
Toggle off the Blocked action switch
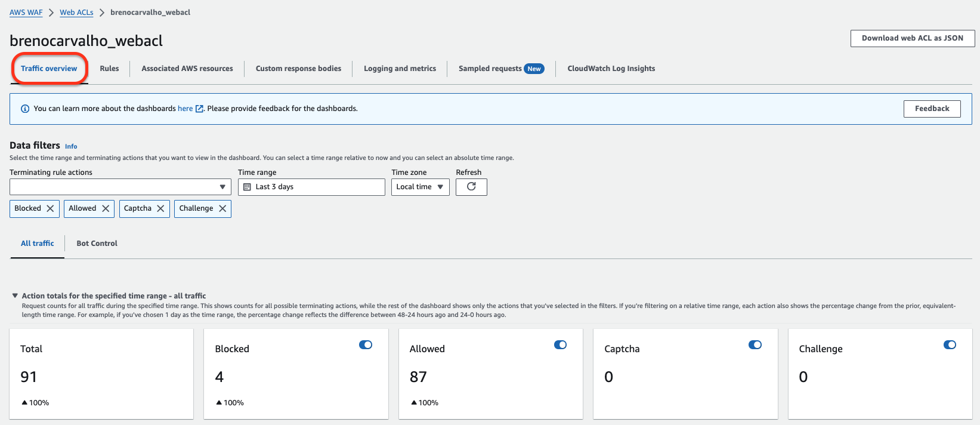(366, 345)
